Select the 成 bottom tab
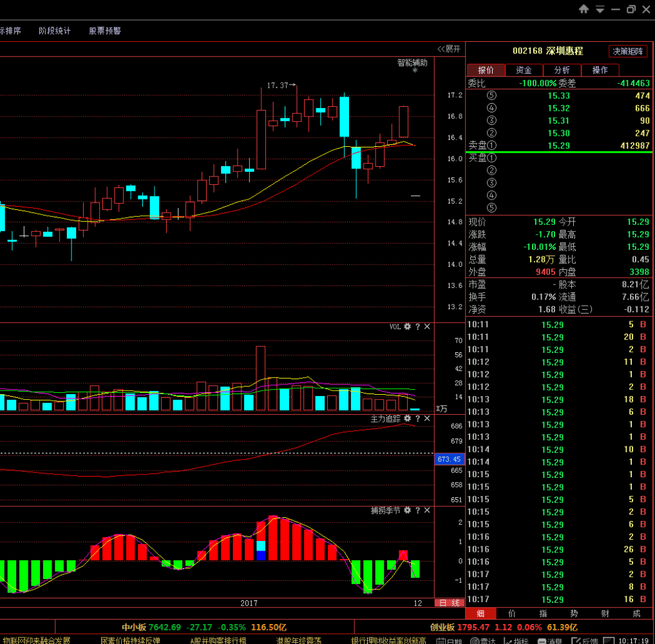 636,613
